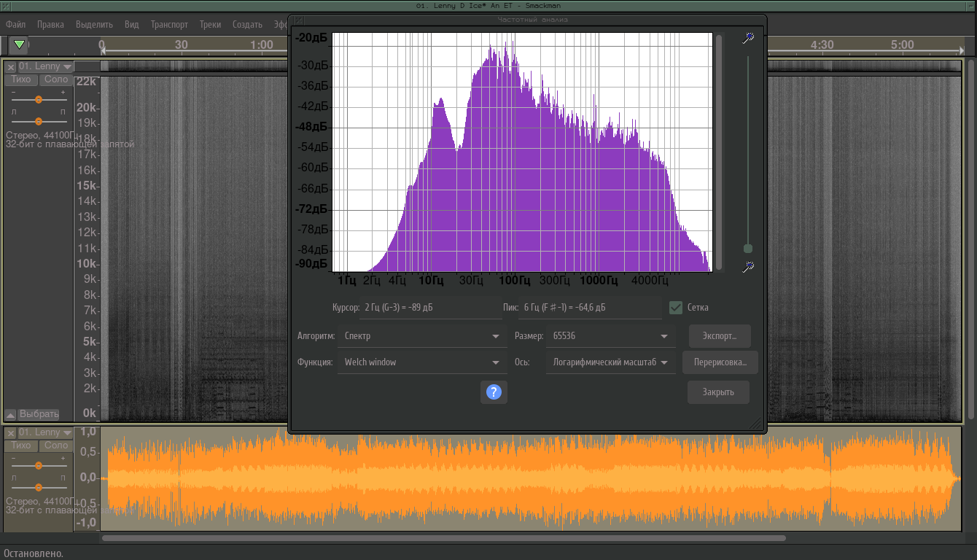This screenshot has width=977, height=560.
Task: Open the Размер dropdown showing 65536
Action: tap(611, 336)
